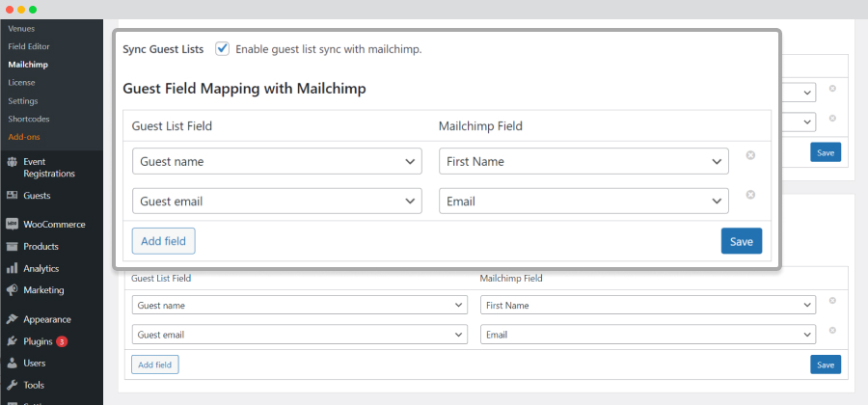Click the upper right Save button
The height and width of the screenshot is (405, 868).
click(x=826, y=152)
